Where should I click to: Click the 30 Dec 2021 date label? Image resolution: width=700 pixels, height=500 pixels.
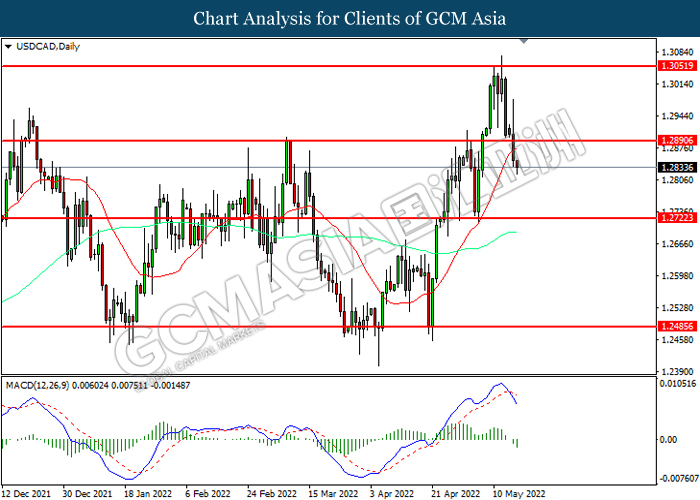pos(87,494)
